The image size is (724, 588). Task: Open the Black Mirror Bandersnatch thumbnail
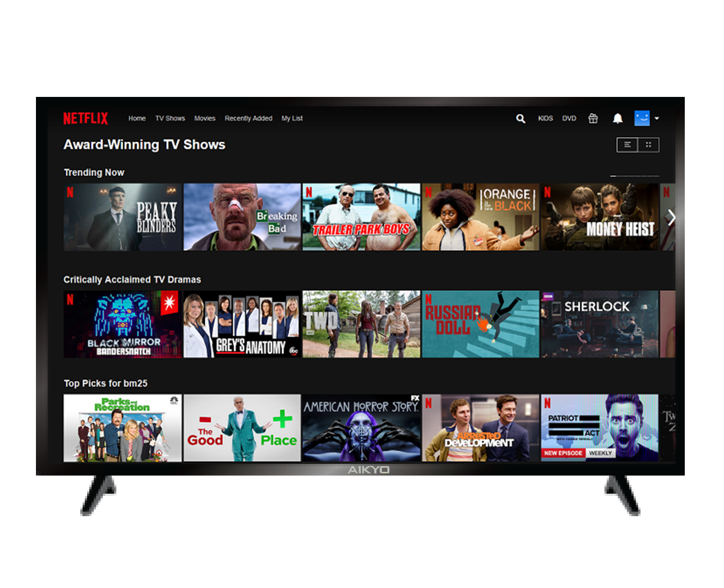(x=123, y=324)
